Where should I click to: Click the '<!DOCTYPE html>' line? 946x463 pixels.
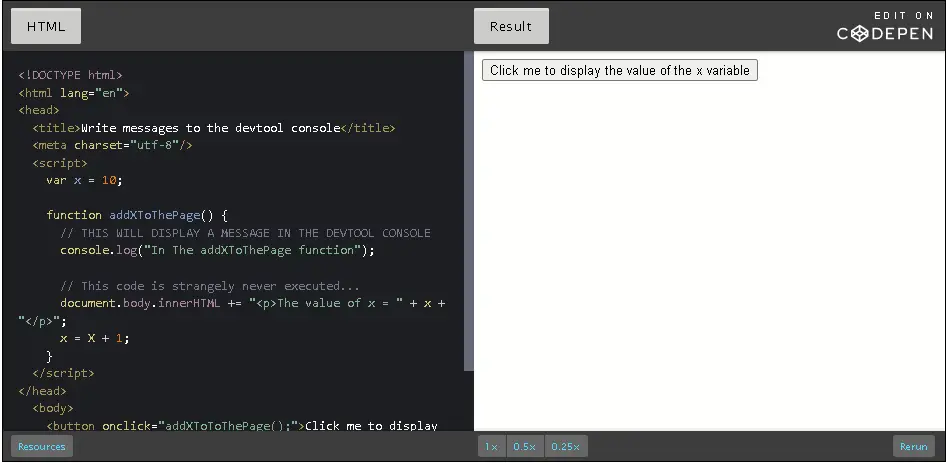pos(71,75)
